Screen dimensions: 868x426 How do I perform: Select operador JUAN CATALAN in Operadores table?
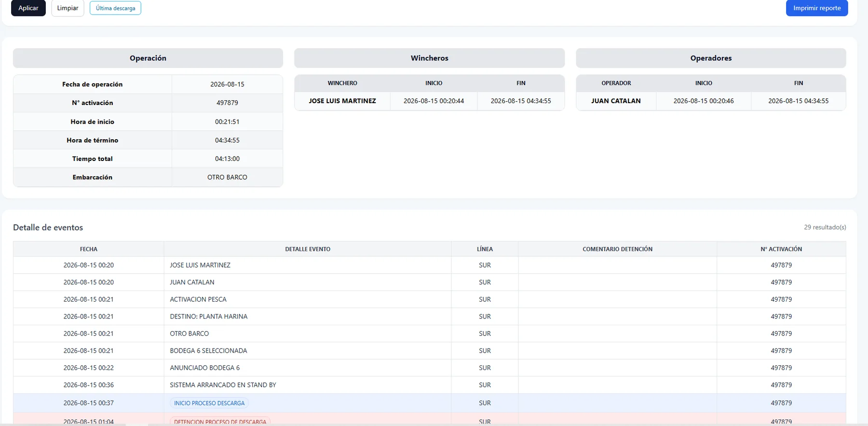pyautogui.click(x=616, y=101)
